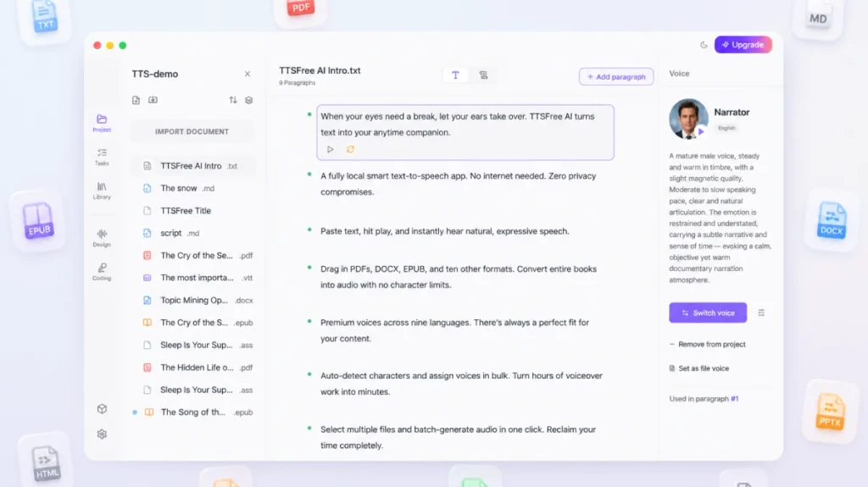
Task: Open voice settings sliders icon
Action: [761, 313]
